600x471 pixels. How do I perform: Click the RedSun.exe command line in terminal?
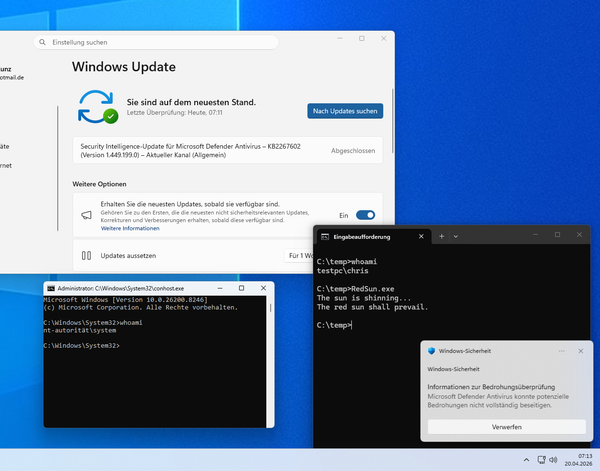tap(355, 289)
